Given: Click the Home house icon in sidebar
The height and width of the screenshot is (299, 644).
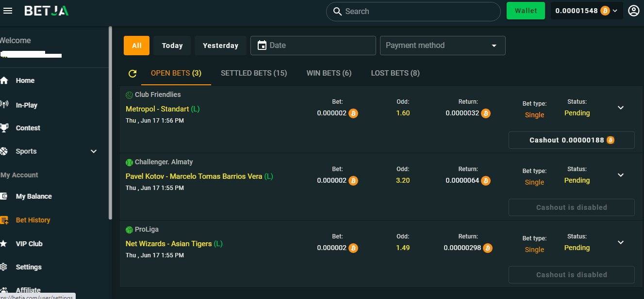Looking at the screenshot, I should pos(4,80).
